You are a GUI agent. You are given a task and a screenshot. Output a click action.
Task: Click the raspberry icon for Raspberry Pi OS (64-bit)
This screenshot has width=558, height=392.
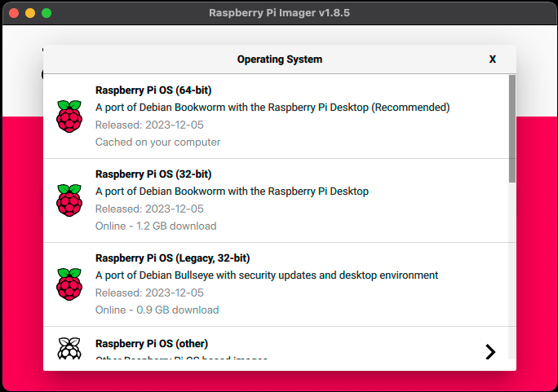(69, 117)
